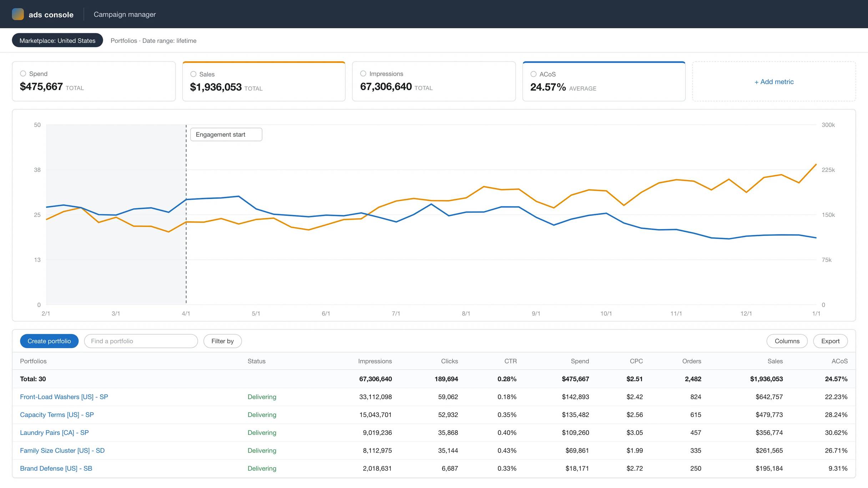Viewport: 868px width, 488px height.
Task: Open Brand Defense [US] - SB portfolio
Action: 56,468
